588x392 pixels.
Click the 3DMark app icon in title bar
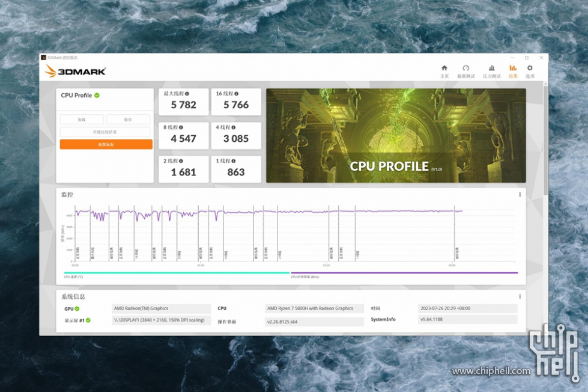point(43,58)
